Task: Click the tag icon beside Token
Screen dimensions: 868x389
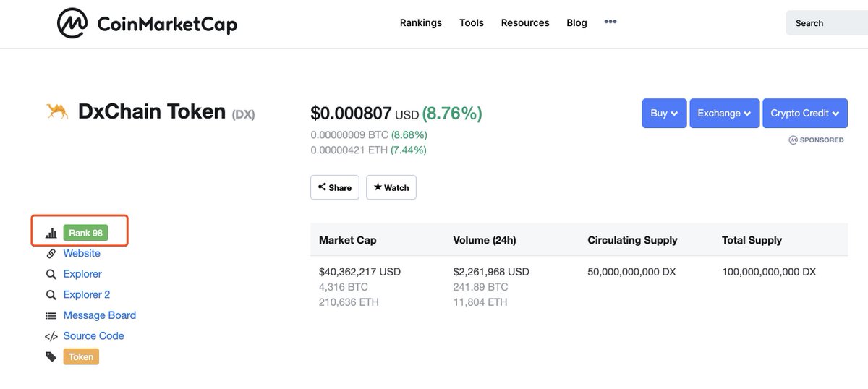Action: point(51,356)
